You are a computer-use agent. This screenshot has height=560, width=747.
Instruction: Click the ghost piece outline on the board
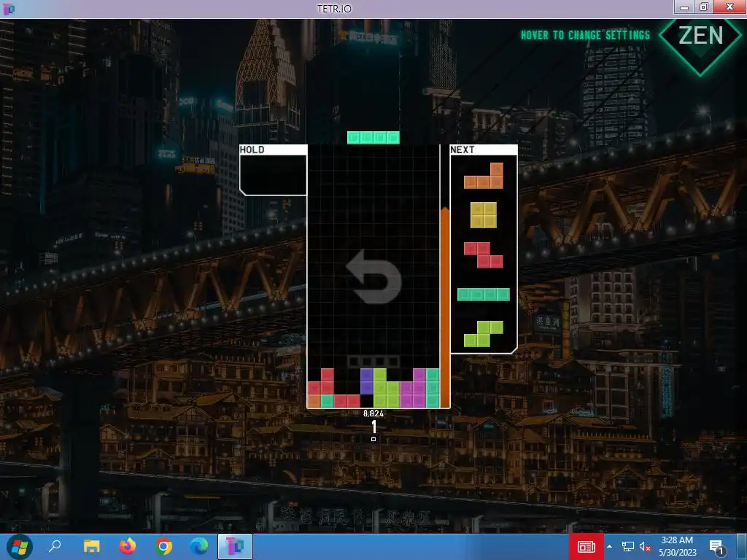coord(373,361)
